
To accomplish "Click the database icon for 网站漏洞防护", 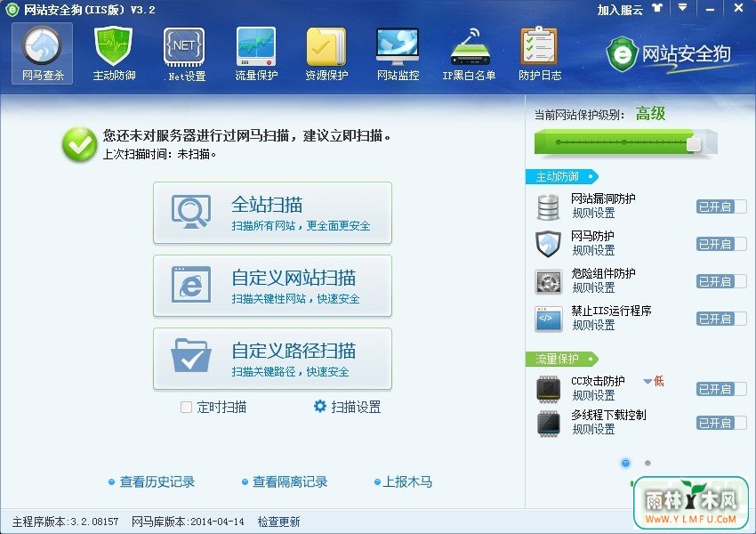I will 549,206.
